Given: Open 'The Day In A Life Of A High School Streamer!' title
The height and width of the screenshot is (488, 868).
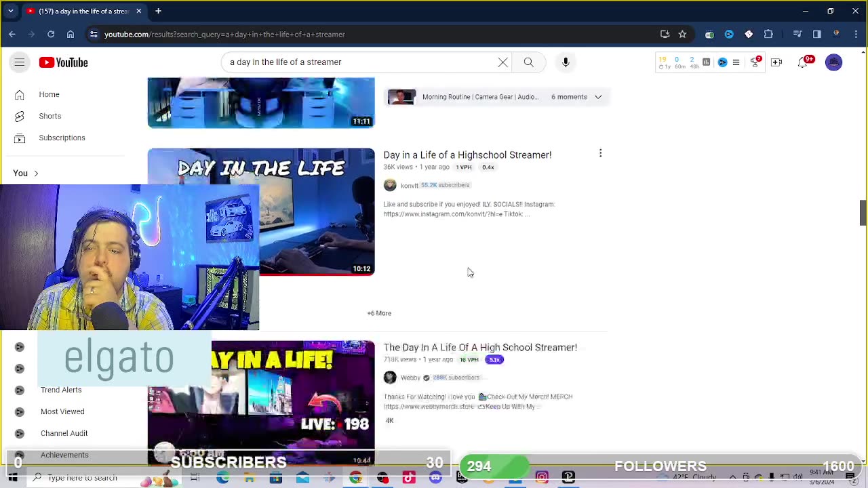Looking at the screenshot, I should pos(480,347).
